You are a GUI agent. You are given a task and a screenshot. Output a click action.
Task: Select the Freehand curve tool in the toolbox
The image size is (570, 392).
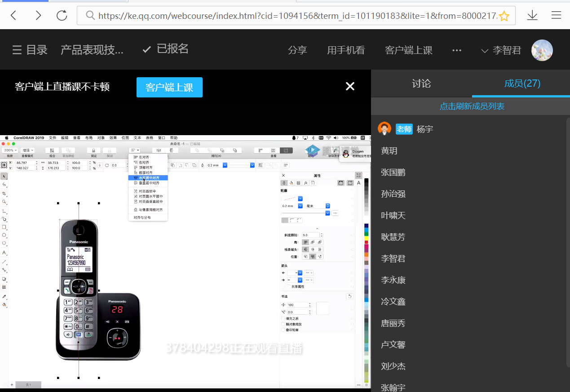coord(4,210)
